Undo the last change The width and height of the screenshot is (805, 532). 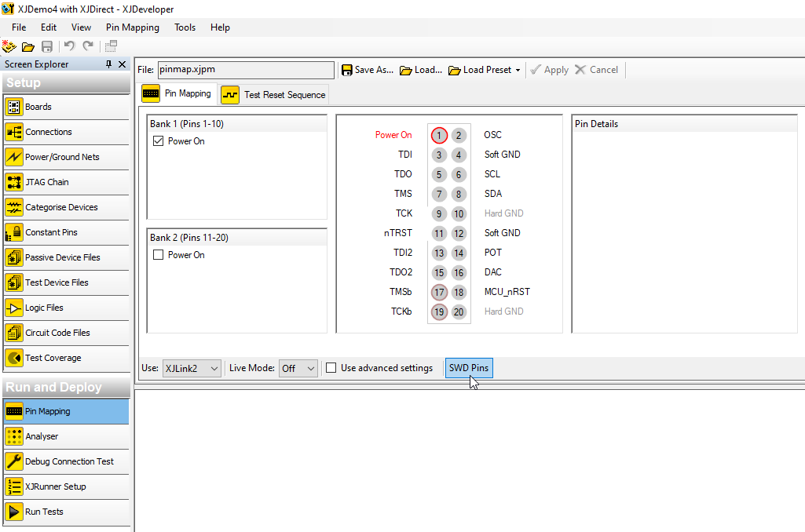68,46
